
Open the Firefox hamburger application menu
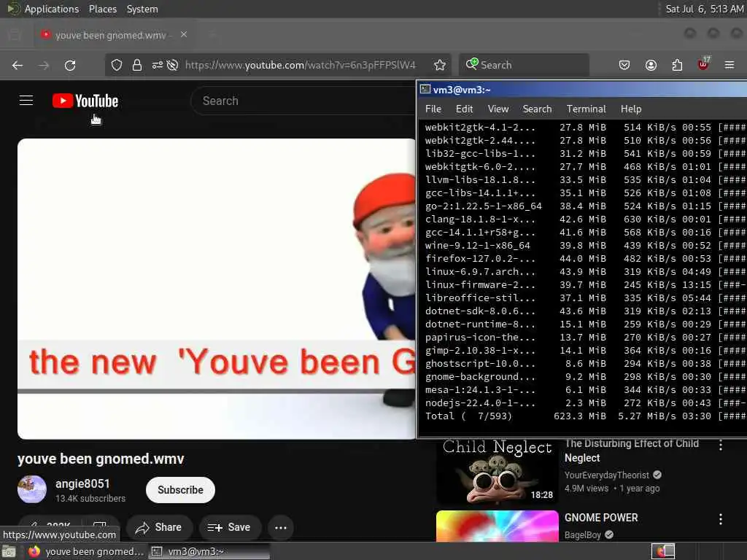729,65
